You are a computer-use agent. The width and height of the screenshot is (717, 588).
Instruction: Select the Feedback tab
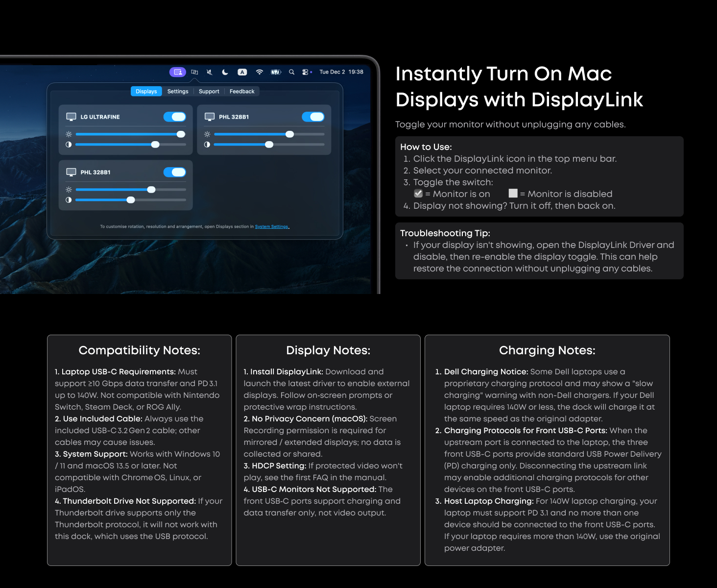(242, 92)
